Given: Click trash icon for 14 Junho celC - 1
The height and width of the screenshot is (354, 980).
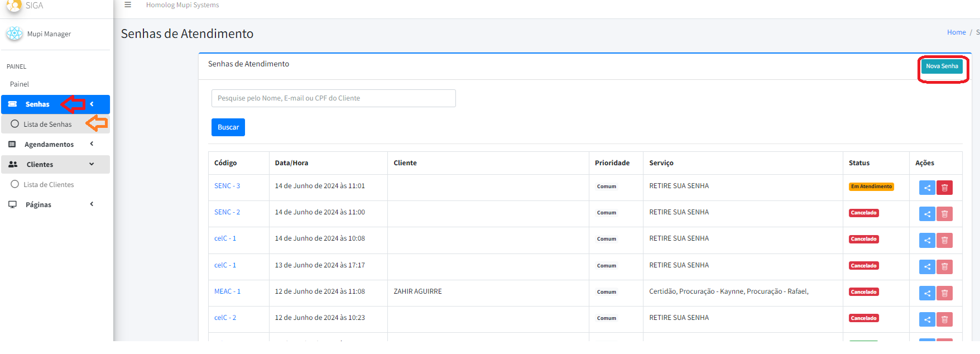Looking at the screenshot, I should pos(944,240).
